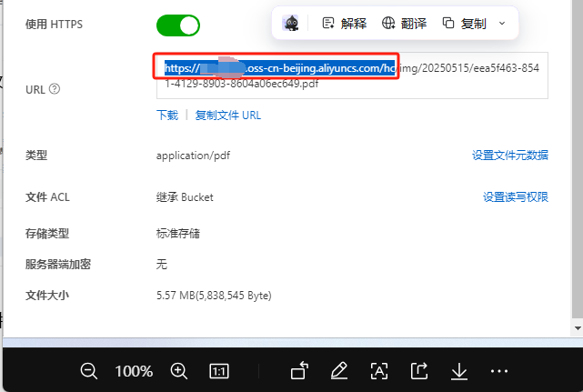Viewport: 583px width, 392px height.
Task: Toggle the 使用 HTTPS switch
Action: coord(178,25)
